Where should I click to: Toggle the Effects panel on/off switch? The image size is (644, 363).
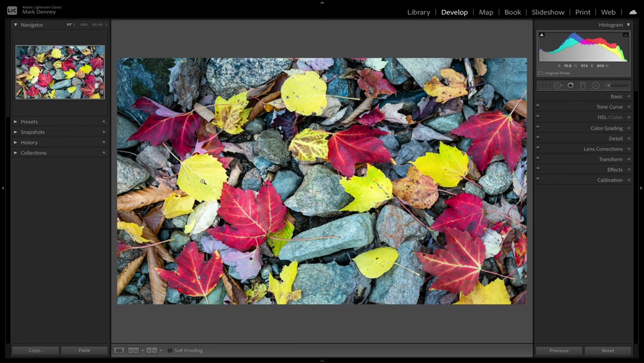tap(538, 168)
